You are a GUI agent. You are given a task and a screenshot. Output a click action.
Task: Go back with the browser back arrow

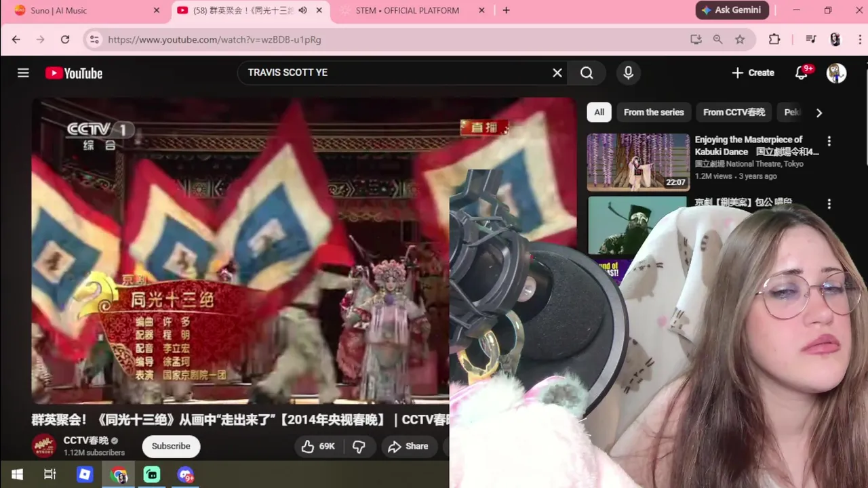point(16,39)
